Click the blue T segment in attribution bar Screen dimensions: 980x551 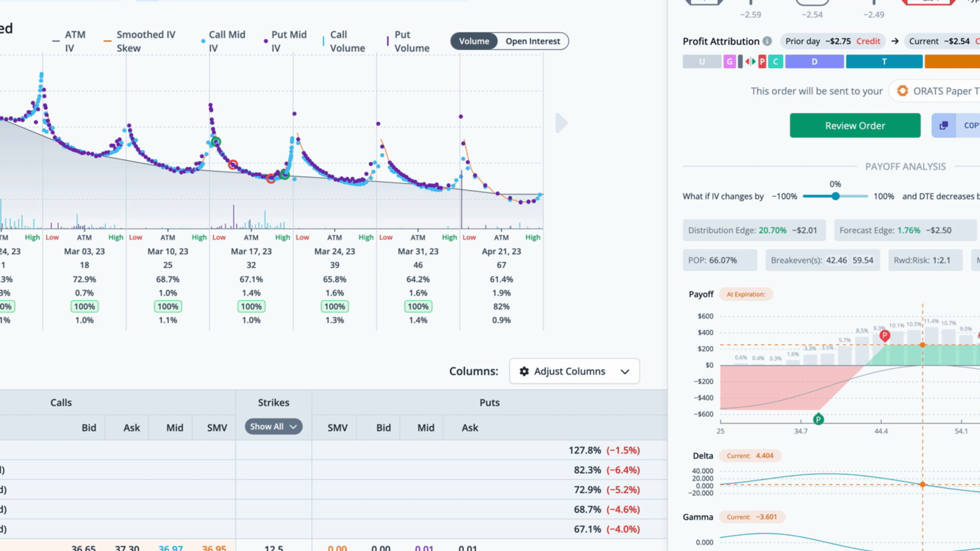(884, 62)
